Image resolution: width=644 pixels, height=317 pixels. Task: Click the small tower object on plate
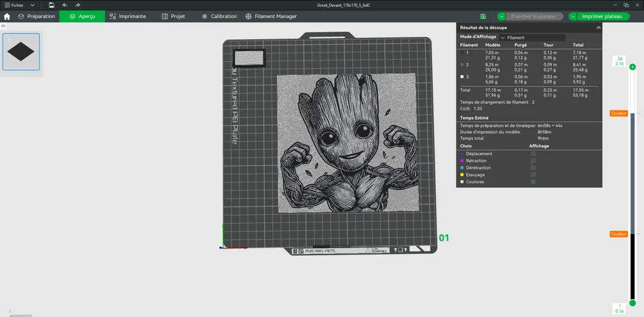[x=249, y=58]
